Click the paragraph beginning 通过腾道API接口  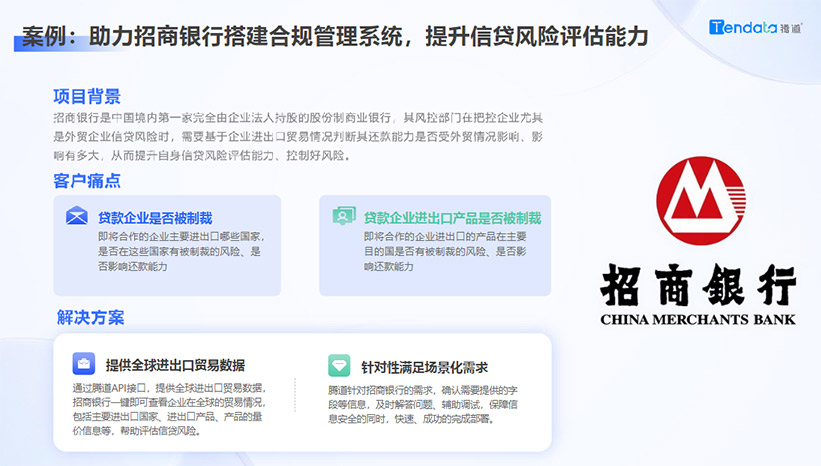pos(169,409)
